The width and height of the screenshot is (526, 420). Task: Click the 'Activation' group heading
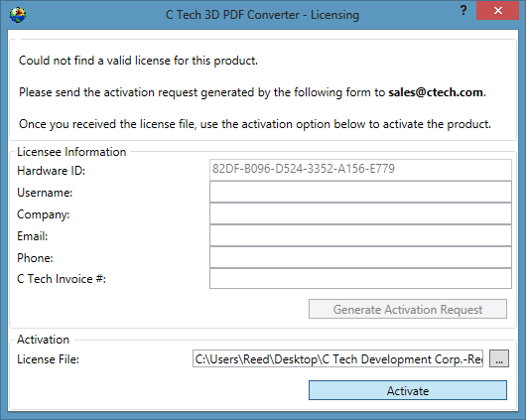click(43, 340)
